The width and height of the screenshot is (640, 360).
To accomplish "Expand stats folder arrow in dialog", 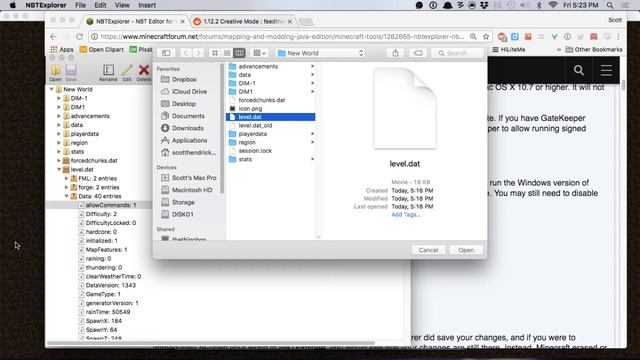I will (313, 159).
